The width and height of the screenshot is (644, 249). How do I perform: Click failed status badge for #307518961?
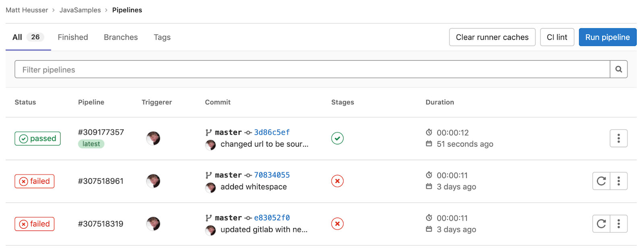point(35,181)
